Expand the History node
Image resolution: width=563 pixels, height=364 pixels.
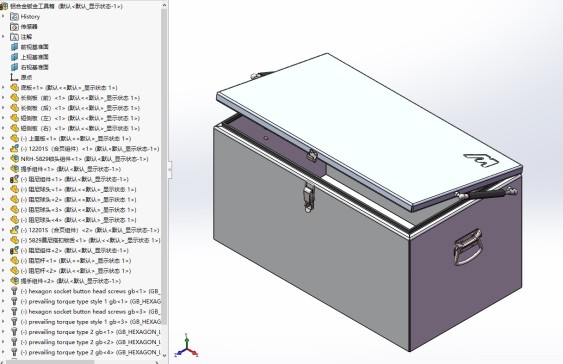[4, 16]
